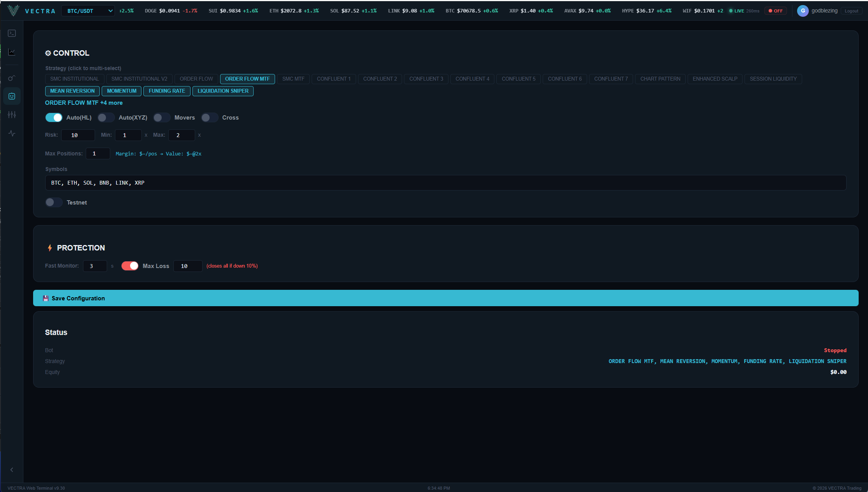
Task: Open the sliders settings sidebar icon
Action: point(12,115)
